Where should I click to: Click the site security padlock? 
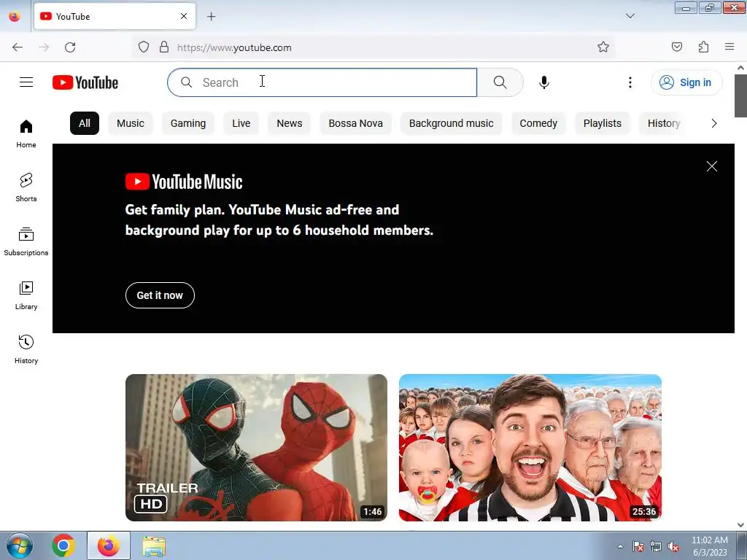click(164, 47)
